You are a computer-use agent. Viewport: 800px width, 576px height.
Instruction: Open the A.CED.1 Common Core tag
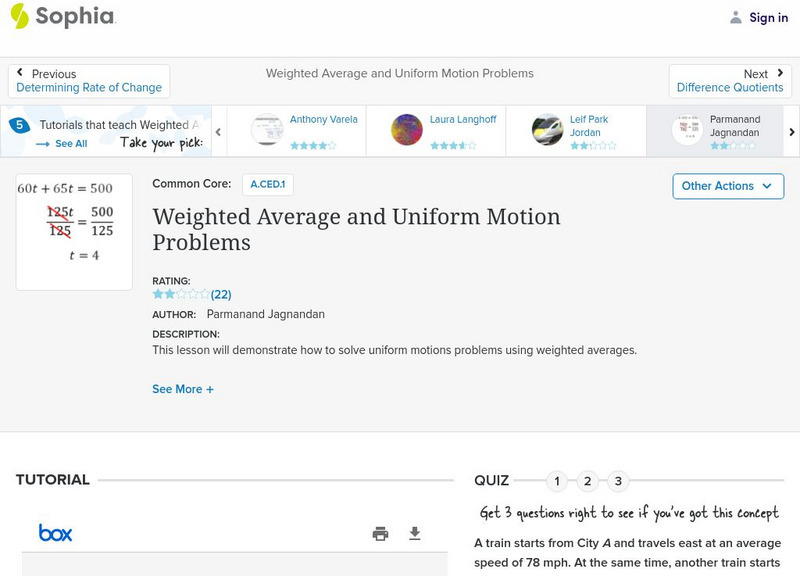coord(267,184)
